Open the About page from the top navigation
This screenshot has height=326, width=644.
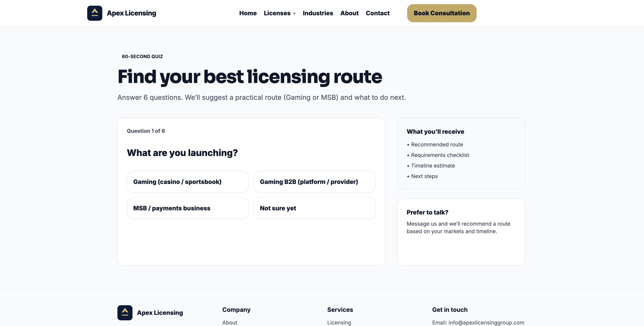[349, 13]
